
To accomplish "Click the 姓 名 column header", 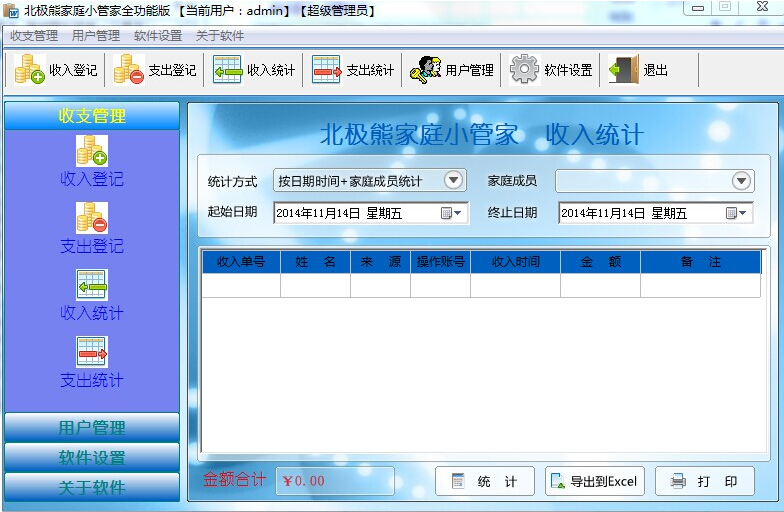I will pos(316,262).
